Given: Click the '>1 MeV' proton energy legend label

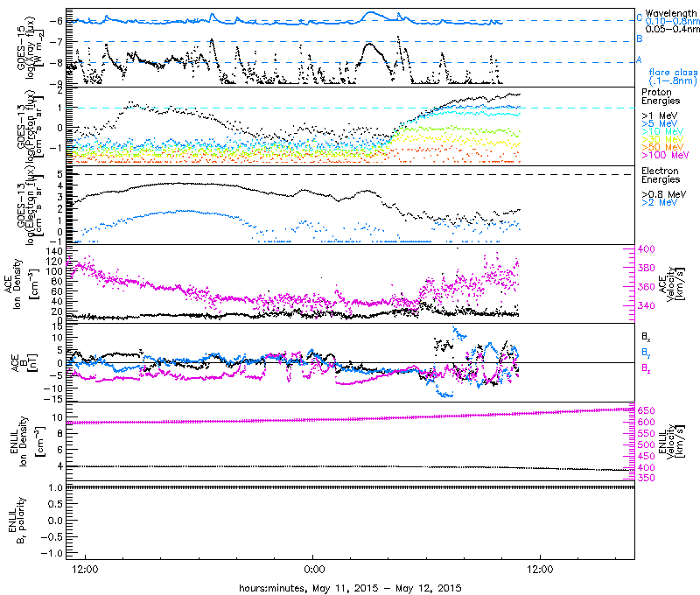Looking at the screenshot, I should click(659, 115).
